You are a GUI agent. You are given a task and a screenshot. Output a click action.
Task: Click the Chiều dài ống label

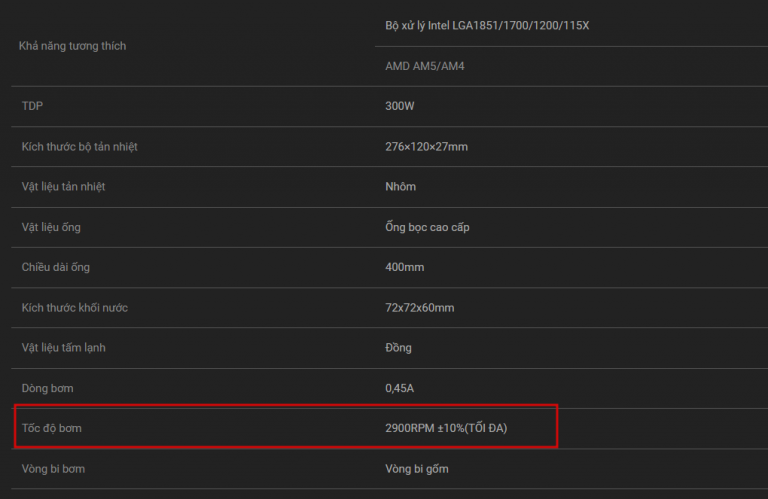click(55, 267)
